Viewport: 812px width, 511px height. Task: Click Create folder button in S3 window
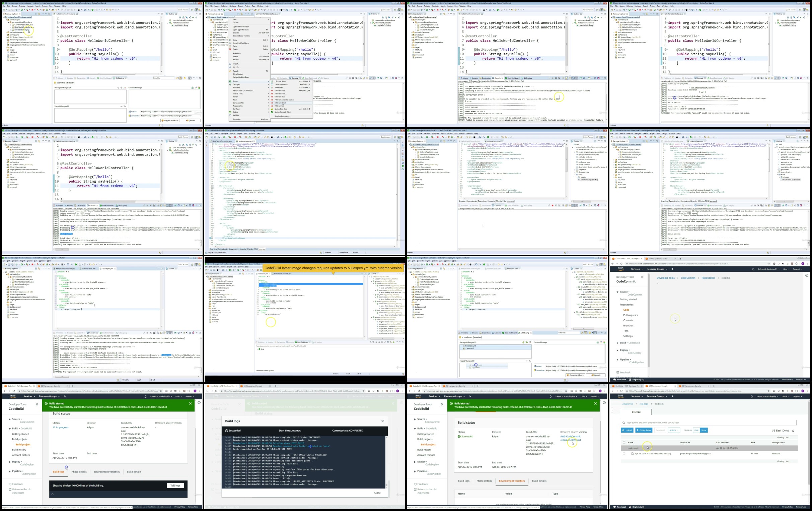click(644, 430)
